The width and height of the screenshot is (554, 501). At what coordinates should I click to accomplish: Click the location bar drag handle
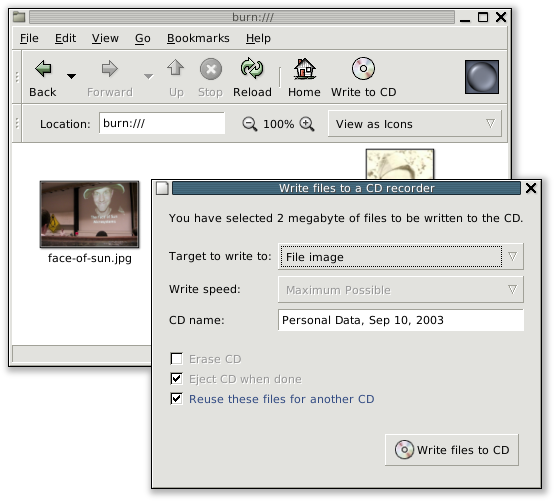tap(17, 124)
